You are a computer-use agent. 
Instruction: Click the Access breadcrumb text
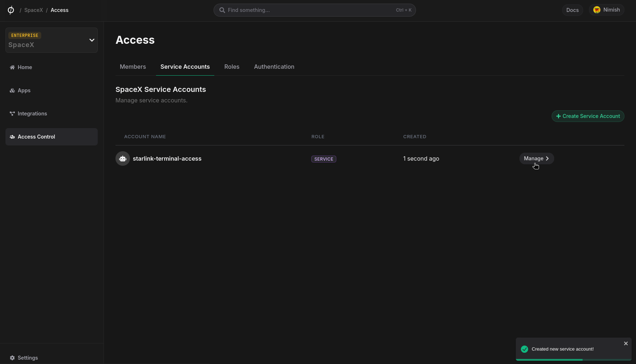coord(59,10)
